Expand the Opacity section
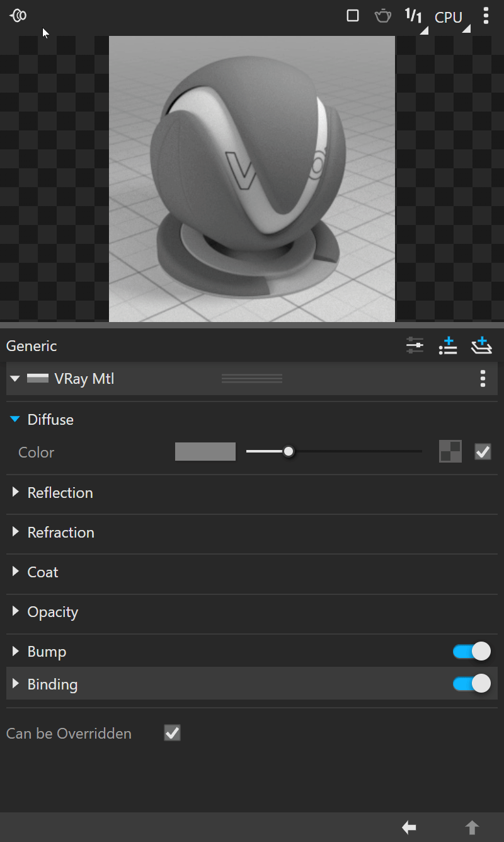Viewport: 504px width, 842px height. (16, 611)
